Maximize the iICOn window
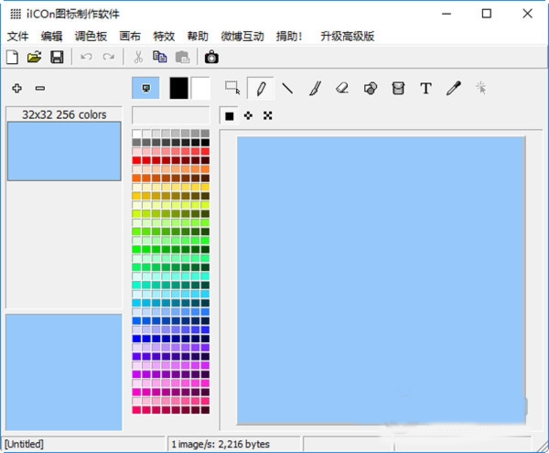Image resolution: width=549 pixels, height=453 pixels. click(x=486, y=14)
